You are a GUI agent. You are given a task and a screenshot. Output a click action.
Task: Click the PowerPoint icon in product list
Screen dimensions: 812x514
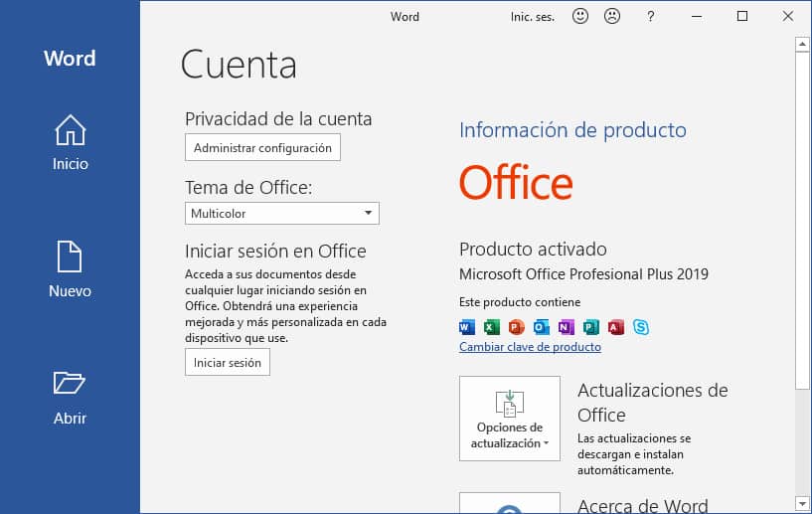click(x=516, y=326)
